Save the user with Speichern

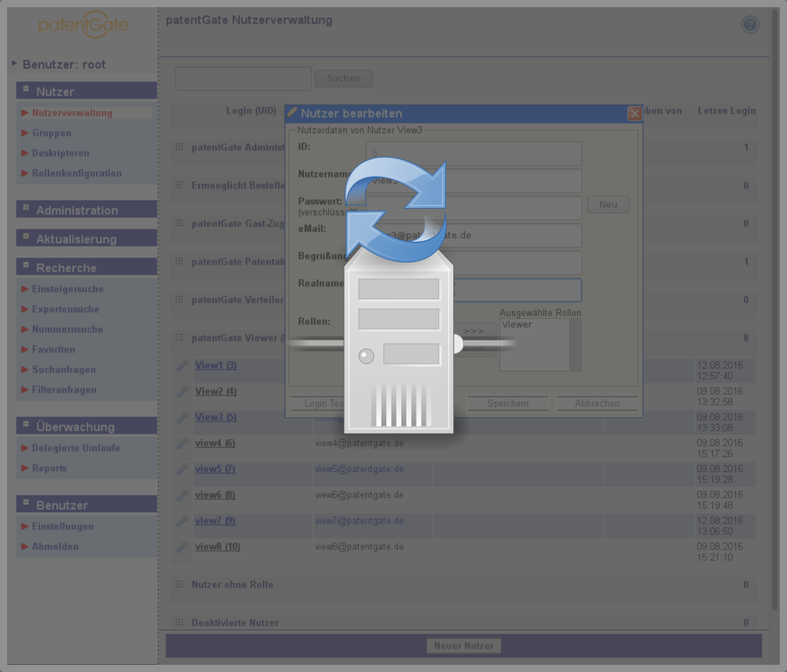tap(508, 403)
